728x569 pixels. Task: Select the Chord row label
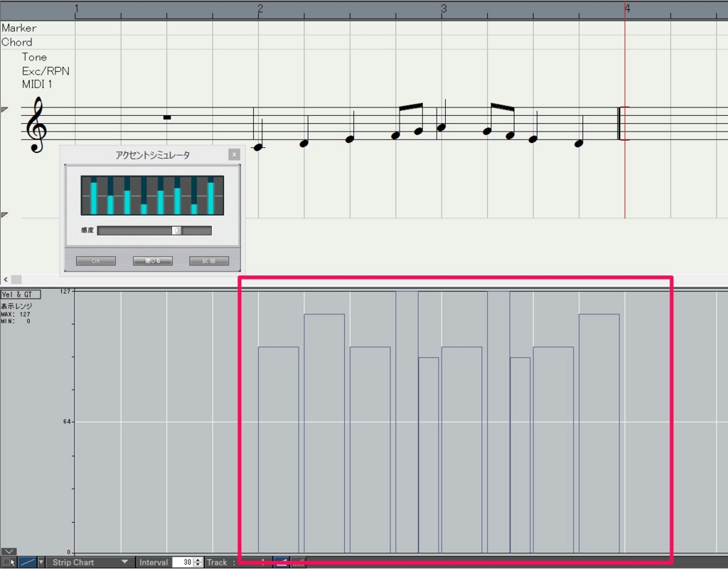(x=17, y=42)
